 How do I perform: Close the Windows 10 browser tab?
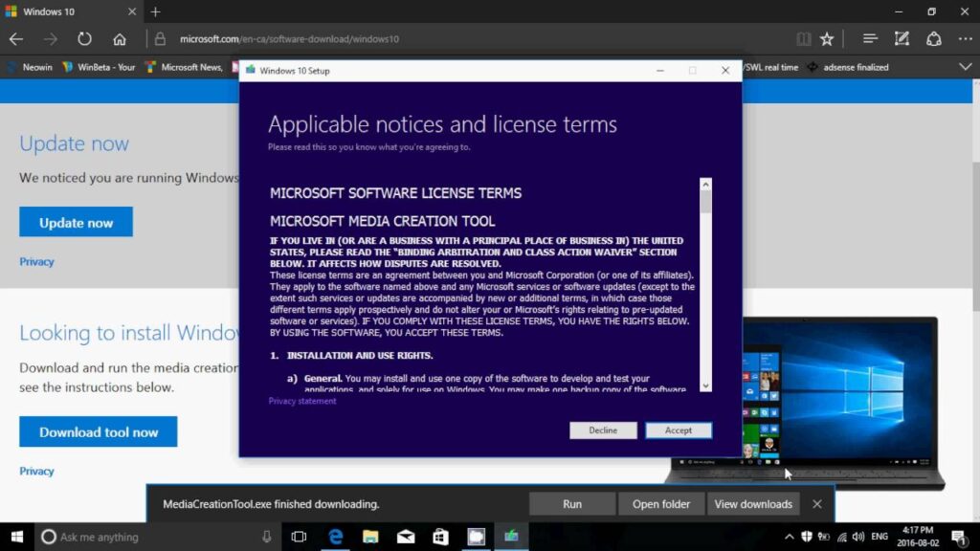tap(132, 11)
